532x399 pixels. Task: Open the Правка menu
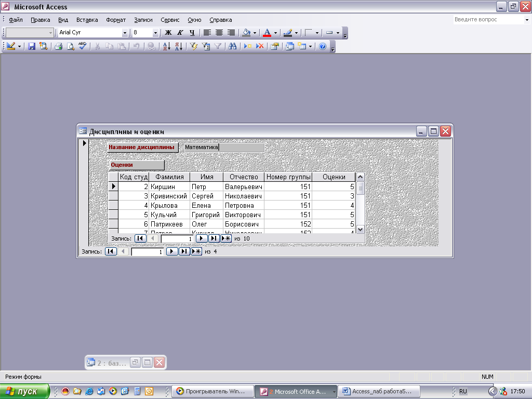pos(41,20)
